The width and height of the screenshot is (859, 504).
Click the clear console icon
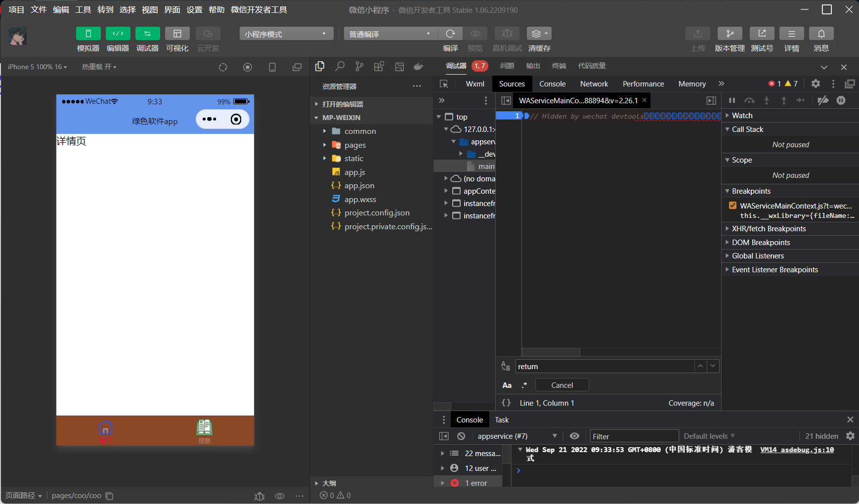(x=461, y=436)
